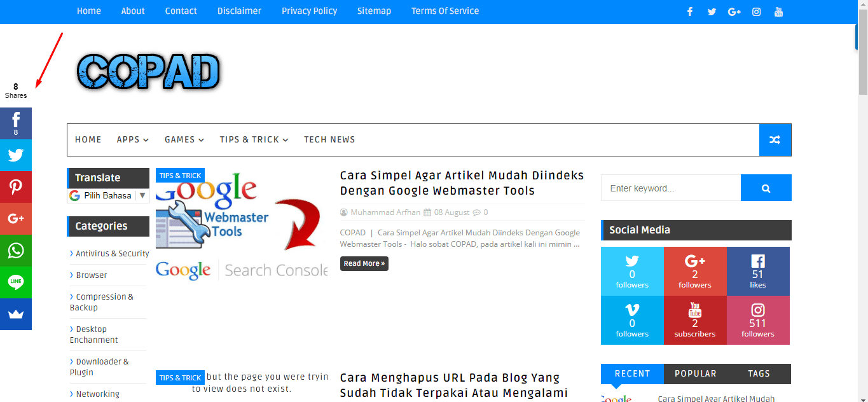Open YouTube subscribers tile in Social Media
The height and width of the screenshot is (402, 868).
(x=695, y=320)
